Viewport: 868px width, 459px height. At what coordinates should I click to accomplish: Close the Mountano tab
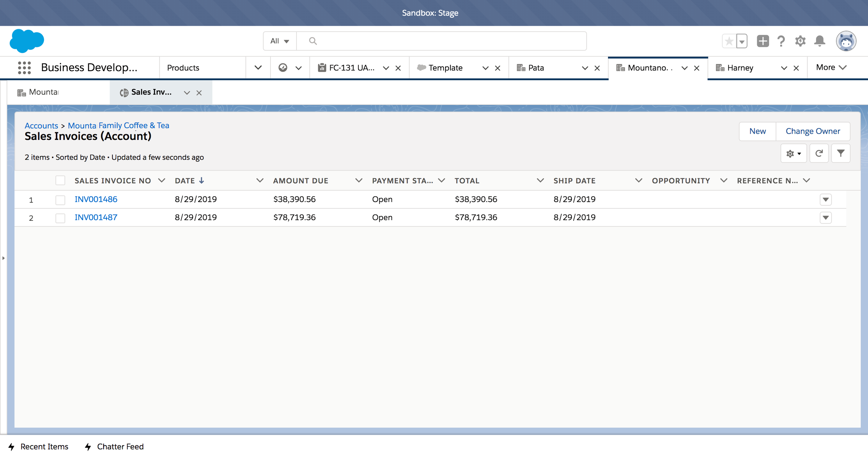(696, 68)
